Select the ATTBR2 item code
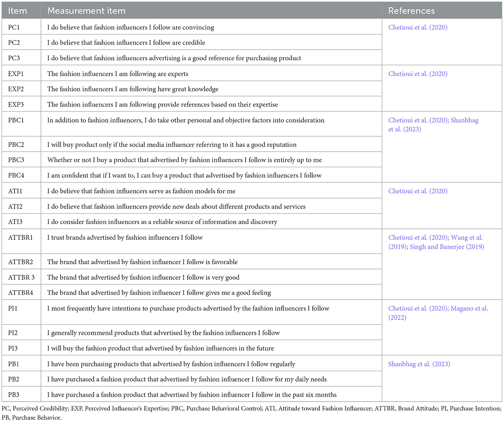This screenshot has height=422, width=504. click(21, 262)
